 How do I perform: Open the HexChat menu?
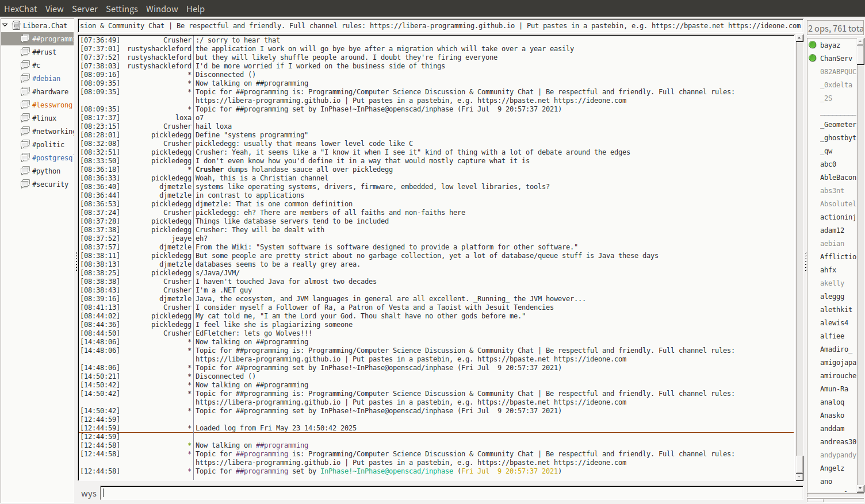(20, 9)
